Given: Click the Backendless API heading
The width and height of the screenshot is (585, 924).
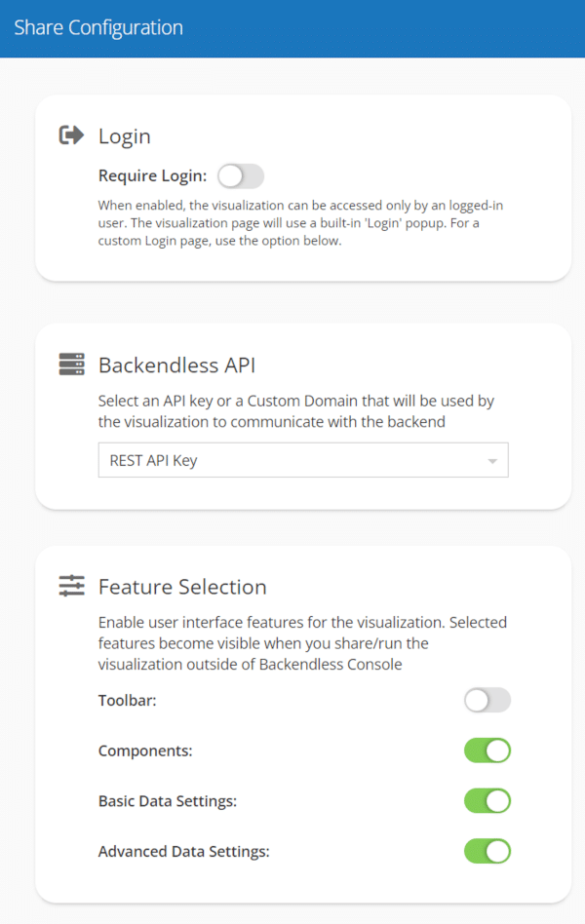Looking at the screenshot, I should pyautogui.click(x=176, y=366).
